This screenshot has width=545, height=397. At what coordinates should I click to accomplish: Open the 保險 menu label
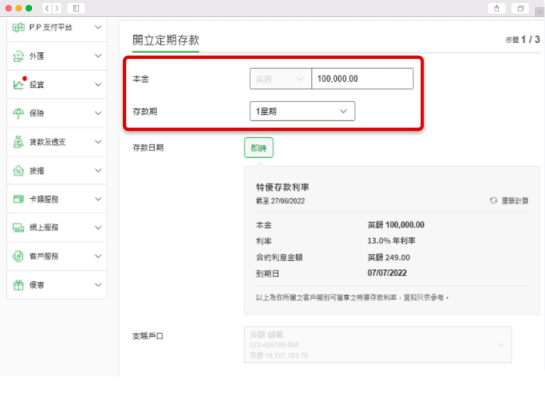(36, 113)
